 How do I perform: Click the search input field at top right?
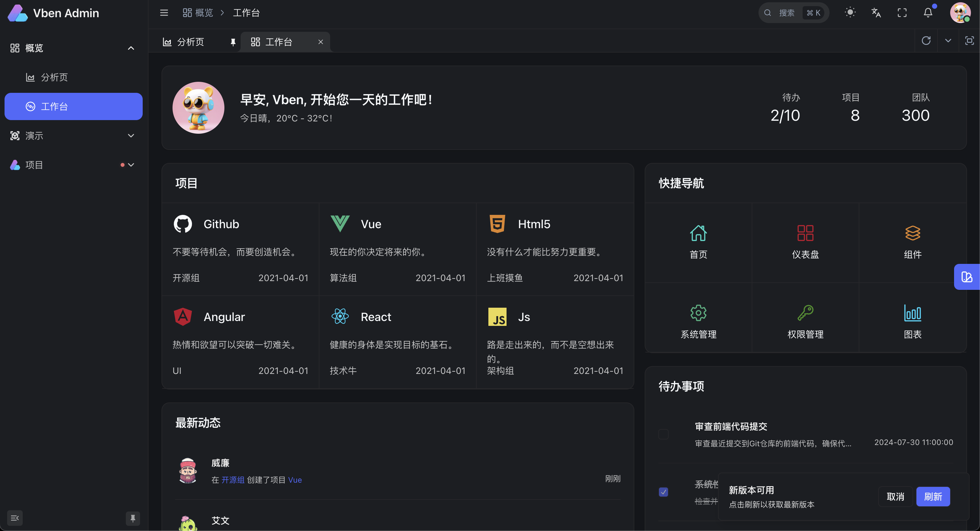click(793, 13)
